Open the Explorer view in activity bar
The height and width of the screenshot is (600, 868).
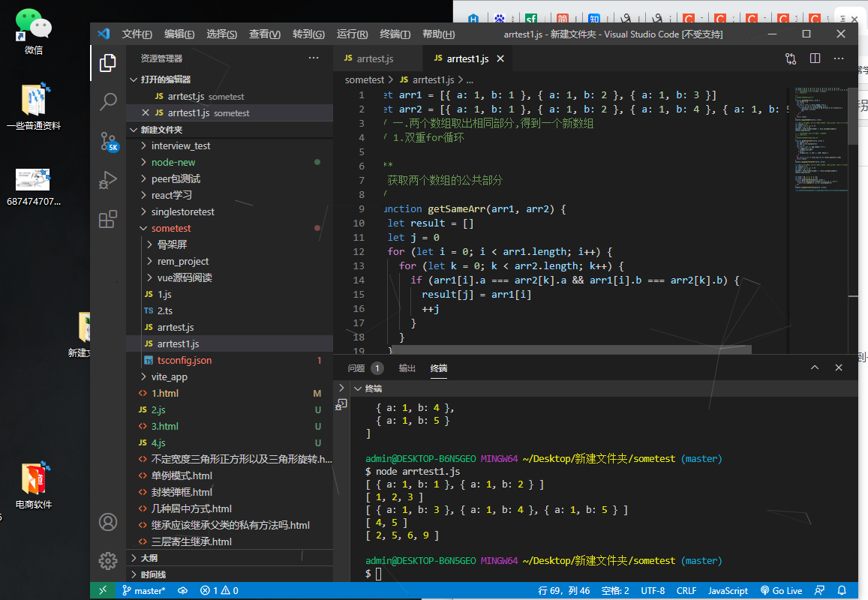tap(108, 63)
